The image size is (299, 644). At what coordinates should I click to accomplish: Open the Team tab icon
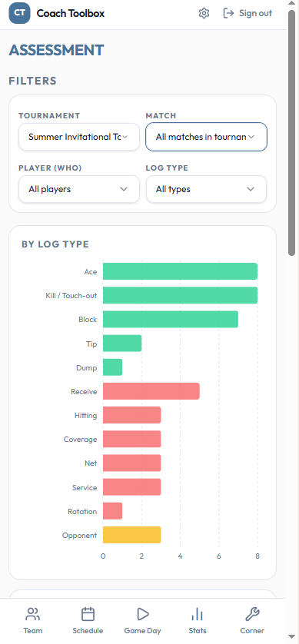33,615
